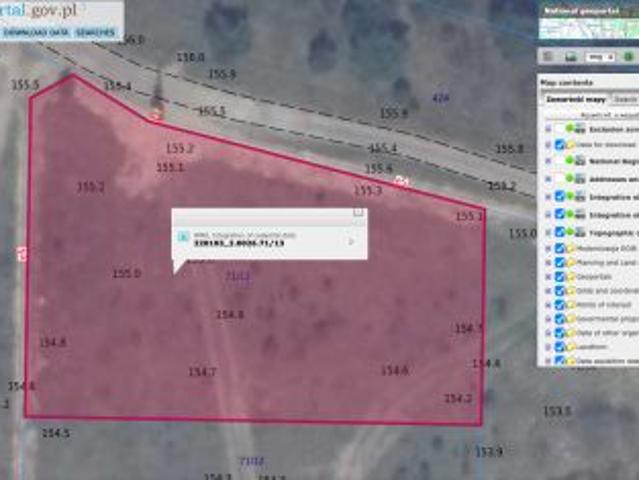Switch to the Zawartość mapy tab
The image size is (639, 480).
573,100
